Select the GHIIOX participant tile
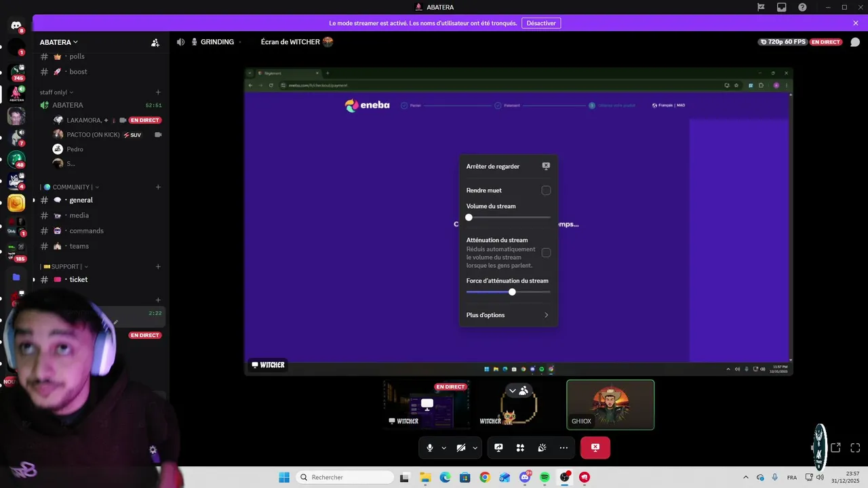 [x=610, y=405]
